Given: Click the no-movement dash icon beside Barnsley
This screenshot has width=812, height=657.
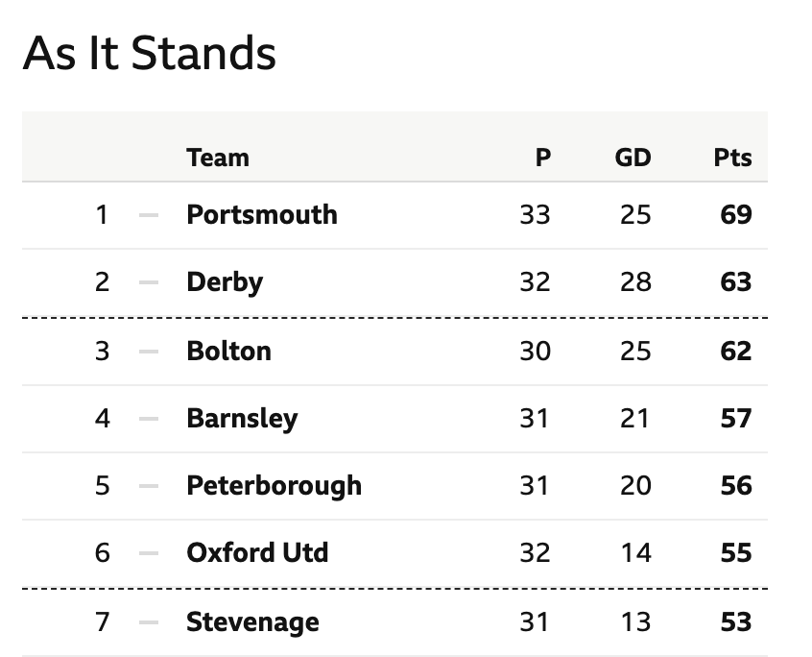Looking at the screenshot, I should tap(149, 419).
